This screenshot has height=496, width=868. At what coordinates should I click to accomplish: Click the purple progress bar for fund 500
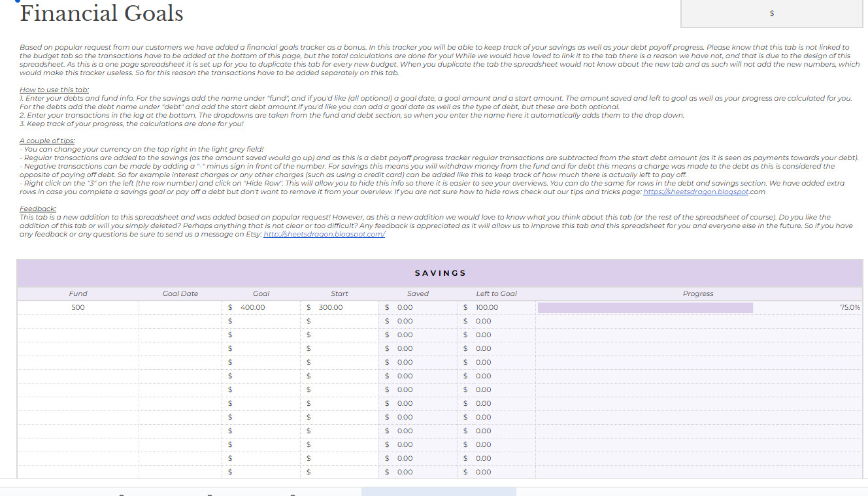point(645,307)
